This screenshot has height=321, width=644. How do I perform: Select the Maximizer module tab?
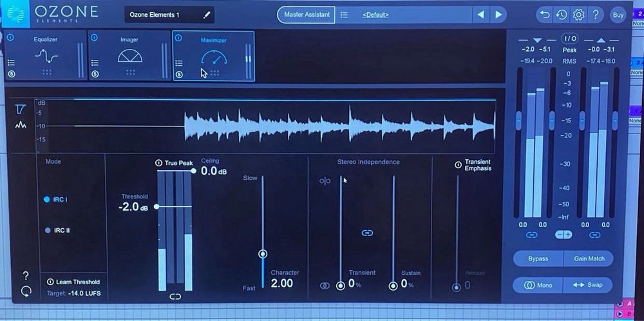coord(214,56)
